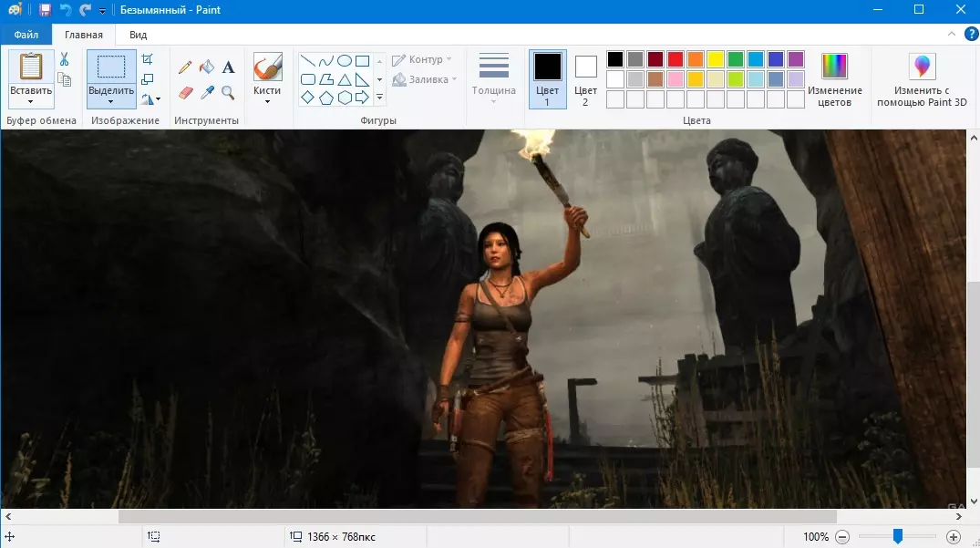The width and height of the screenshot is (980, 548).
Task: Expand the shapes gallery more arrow
Action: tap(379, 97)
